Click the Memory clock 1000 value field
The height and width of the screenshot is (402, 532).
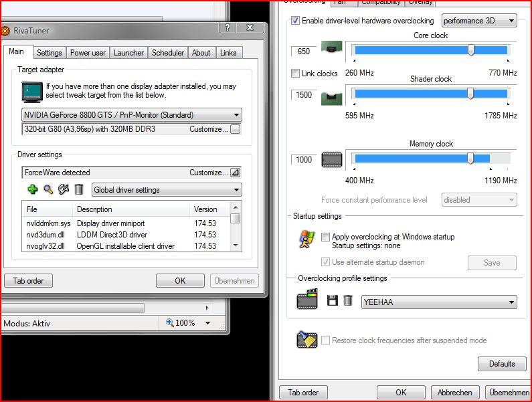pos(304,159)
